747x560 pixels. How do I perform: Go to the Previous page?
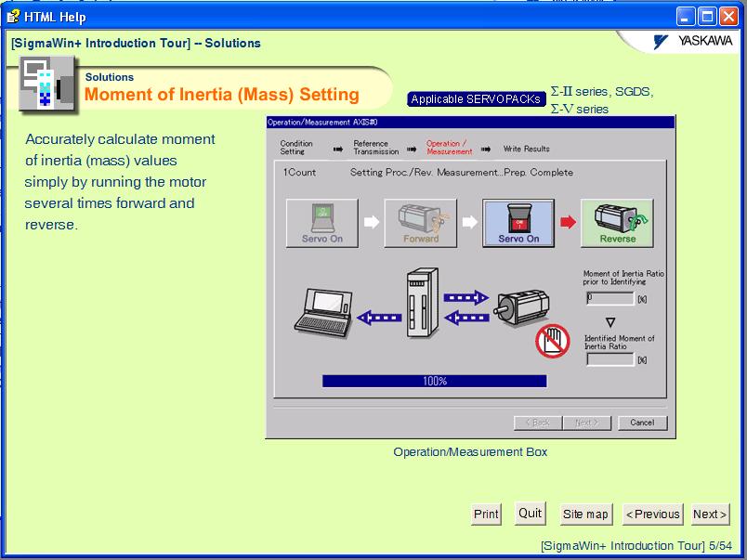pos(652,514)
